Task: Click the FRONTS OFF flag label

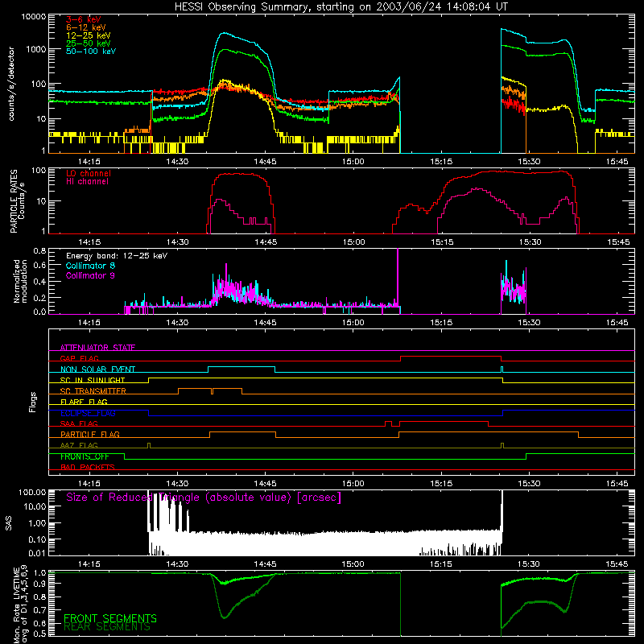Action: point(85,456)
